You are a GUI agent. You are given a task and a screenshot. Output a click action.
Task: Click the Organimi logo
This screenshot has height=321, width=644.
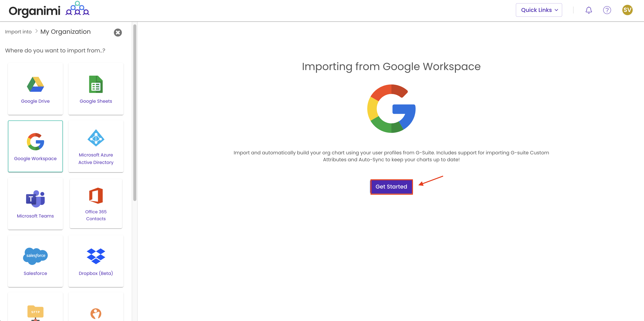click(49, 10)
